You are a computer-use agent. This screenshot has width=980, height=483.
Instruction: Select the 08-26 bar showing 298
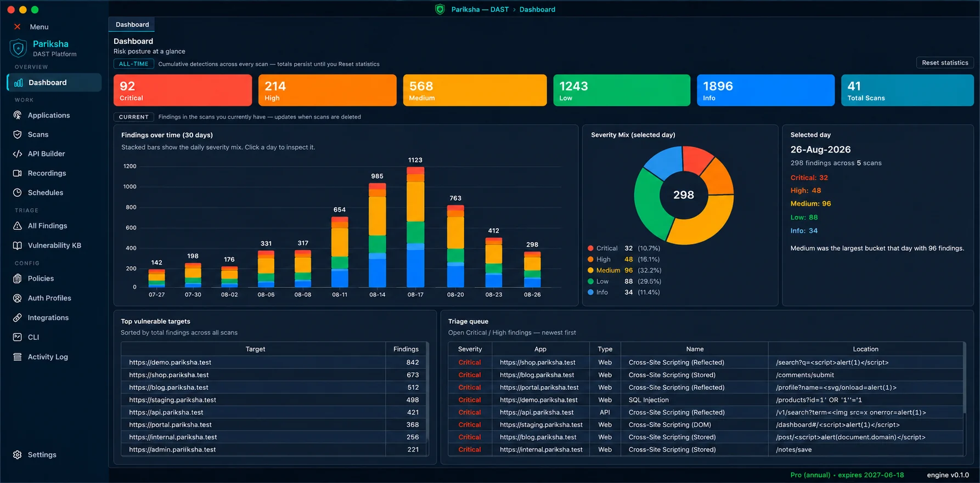[x=532, y=269]
